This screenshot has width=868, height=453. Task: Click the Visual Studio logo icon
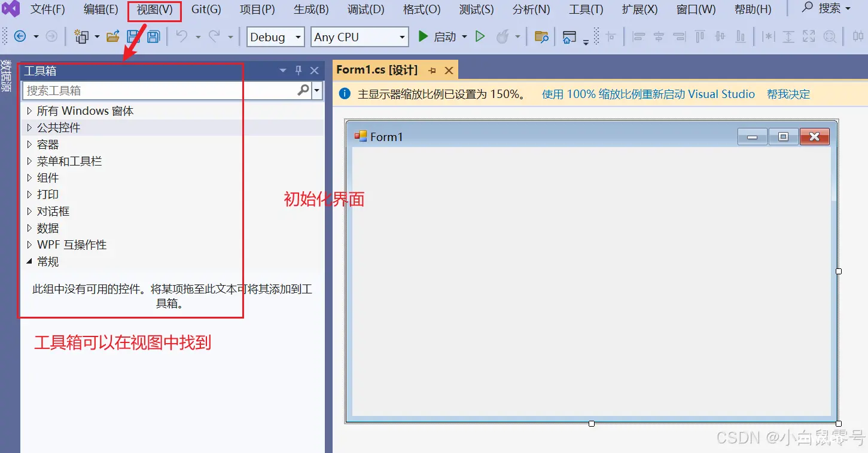pyautogui.click(x=11, y=9)
